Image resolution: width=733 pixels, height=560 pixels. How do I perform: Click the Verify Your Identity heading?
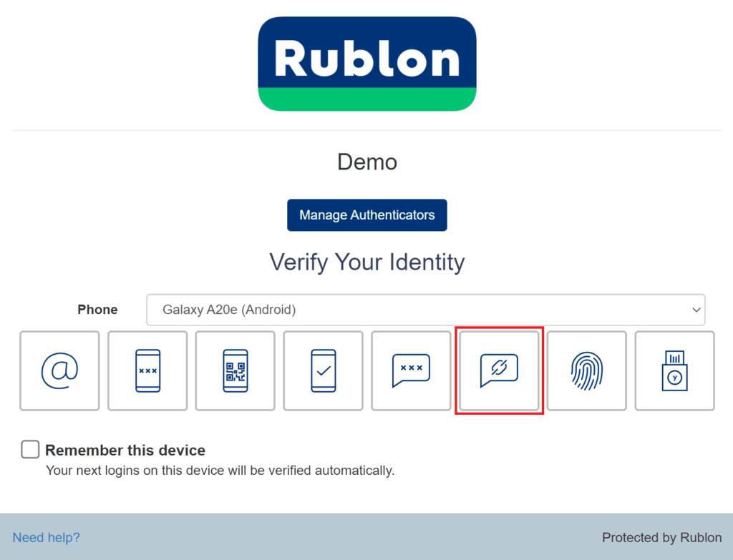click(366, 262)
